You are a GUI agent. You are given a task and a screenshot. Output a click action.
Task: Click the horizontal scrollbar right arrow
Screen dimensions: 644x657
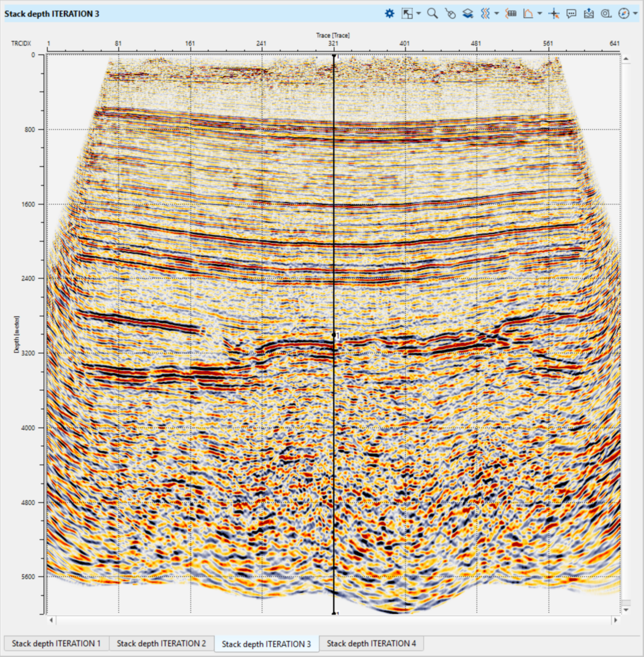point(616,620)
